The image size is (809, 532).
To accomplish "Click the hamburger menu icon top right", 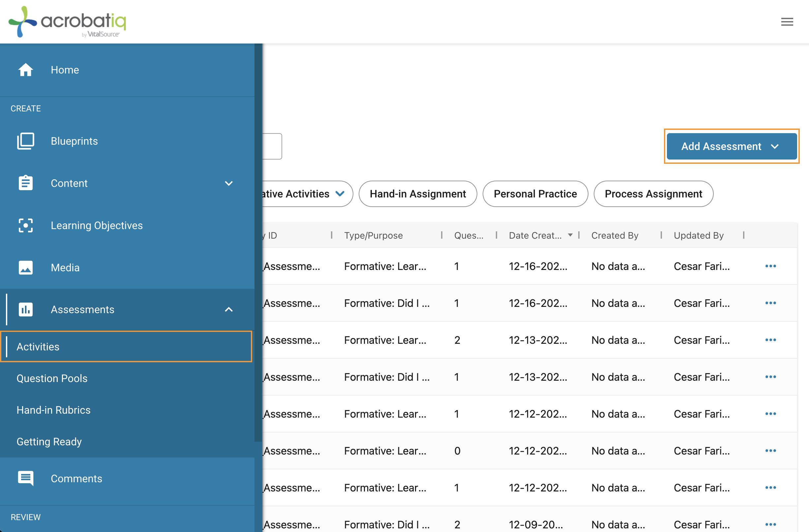I will [x=787, y=22].
